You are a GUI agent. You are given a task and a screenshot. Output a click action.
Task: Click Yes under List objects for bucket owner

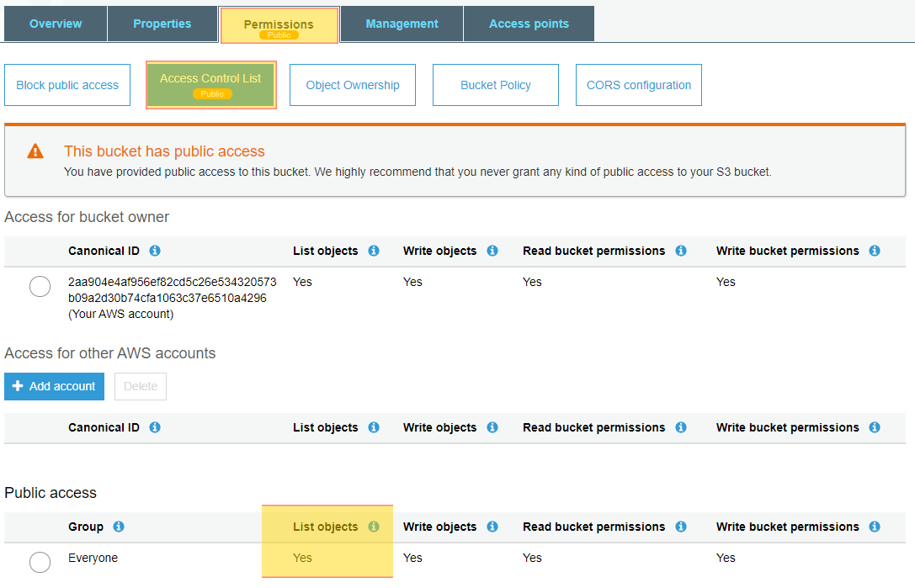click(302, 283)
